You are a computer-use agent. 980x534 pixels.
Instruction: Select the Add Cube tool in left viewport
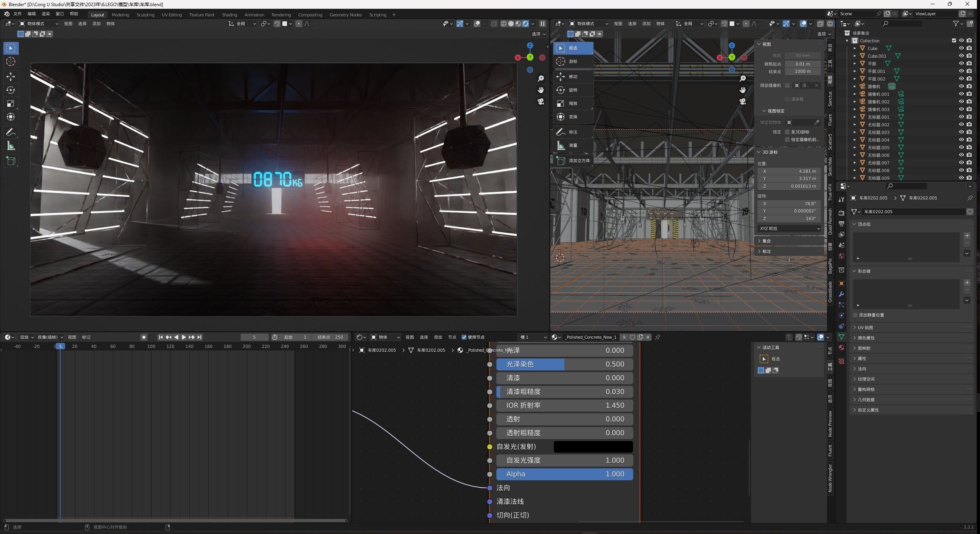11,161
